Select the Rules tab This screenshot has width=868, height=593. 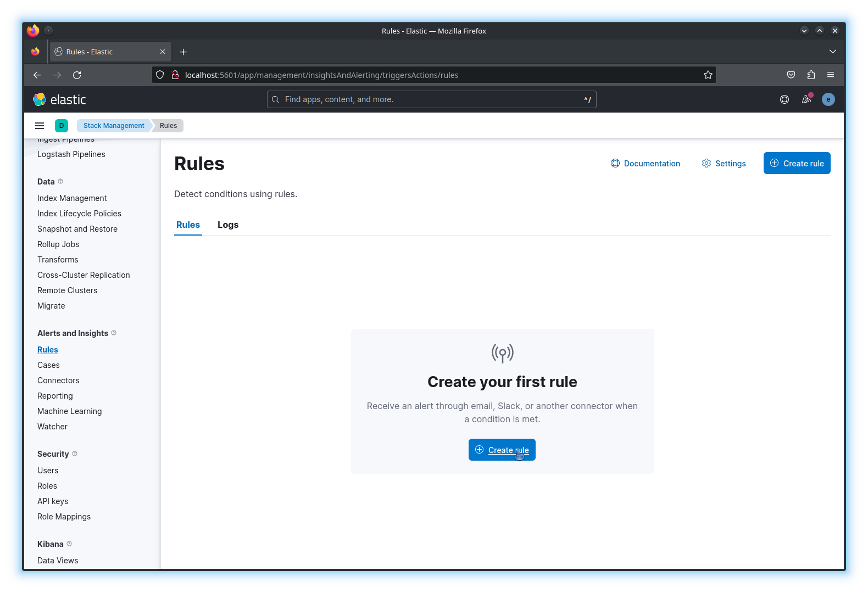point(188,225)
